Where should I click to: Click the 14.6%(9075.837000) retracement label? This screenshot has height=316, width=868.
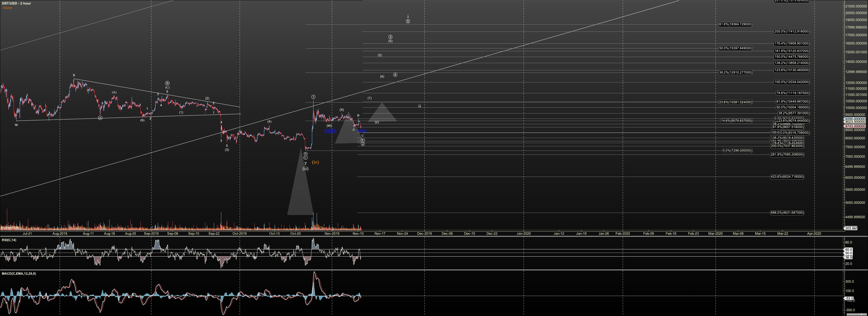(x=736, y=121)
